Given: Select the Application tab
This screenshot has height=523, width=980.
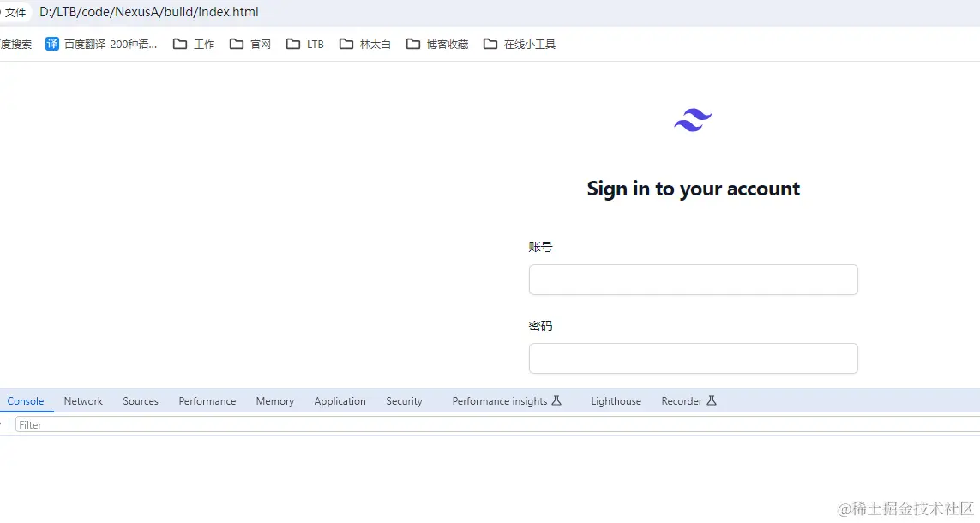Looking at the screenshot, I should (340, 401).
